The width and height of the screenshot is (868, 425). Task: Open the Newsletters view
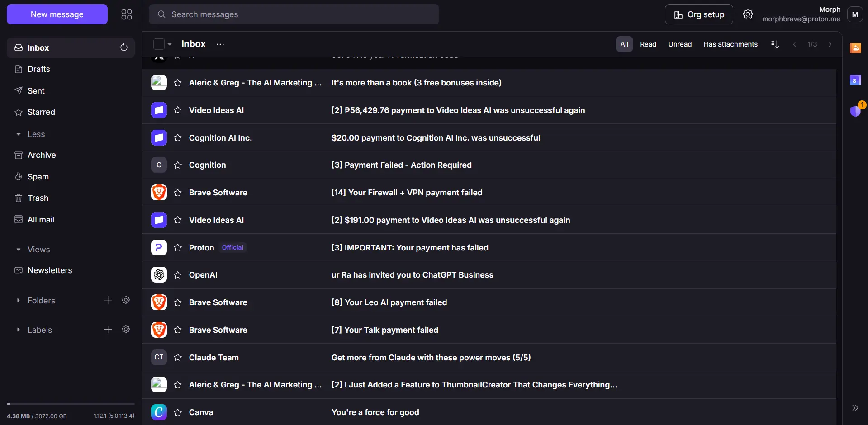(71, 270)
